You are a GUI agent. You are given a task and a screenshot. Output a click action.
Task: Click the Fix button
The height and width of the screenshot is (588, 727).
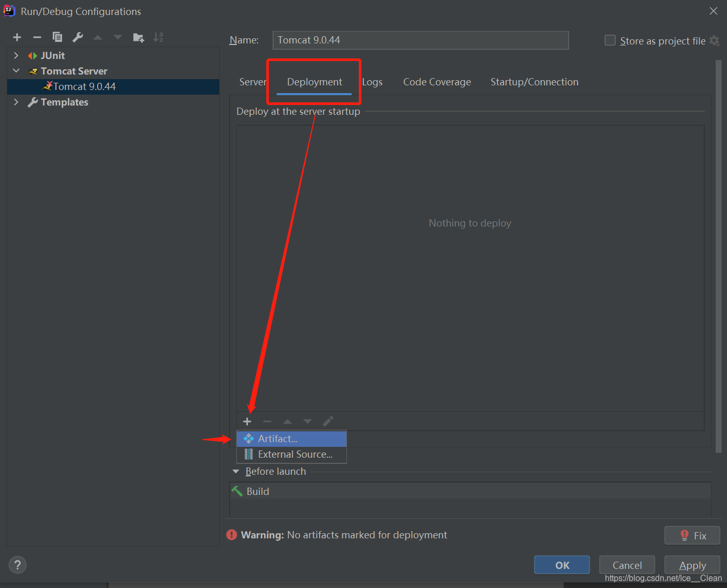pos(692,535)
